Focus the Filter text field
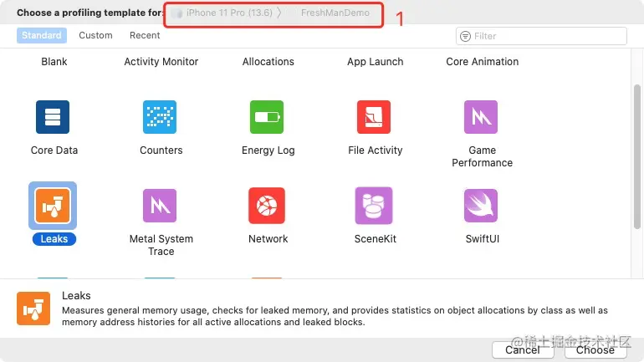 click(x=541, y=36)
